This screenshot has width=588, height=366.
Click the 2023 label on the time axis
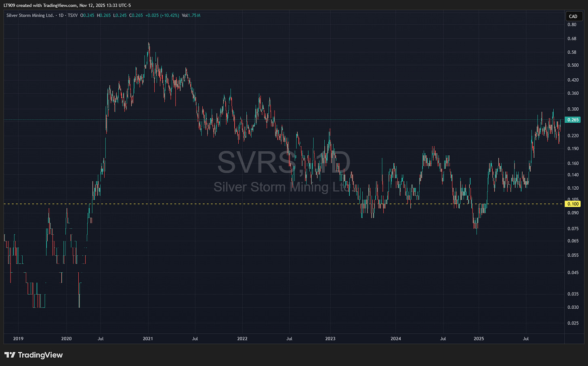330,339
